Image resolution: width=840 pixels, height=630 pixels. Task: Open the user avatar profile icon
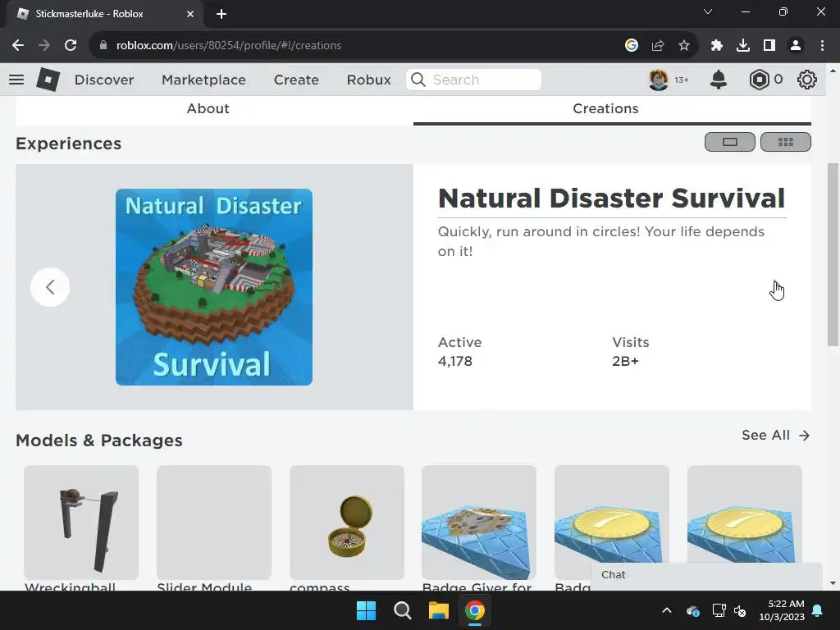[659, 80]
